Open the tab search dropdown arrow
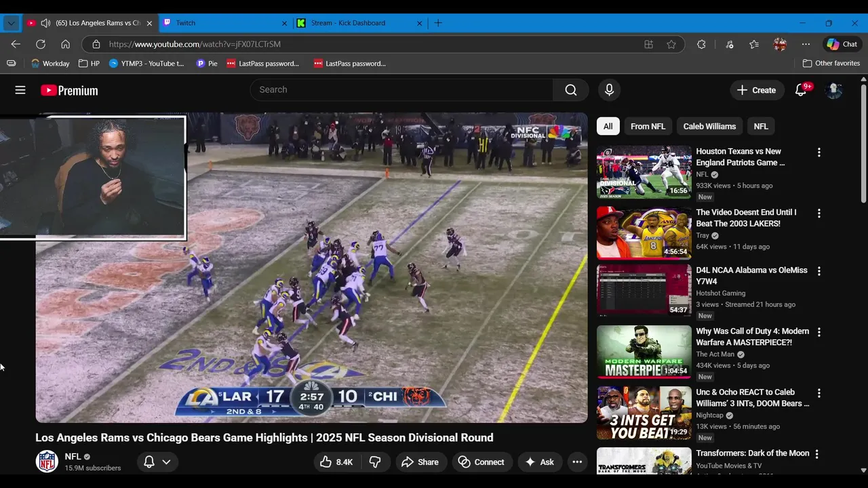Image resolution: width=868 pixels, height=488 pixels. coord(11,23)
